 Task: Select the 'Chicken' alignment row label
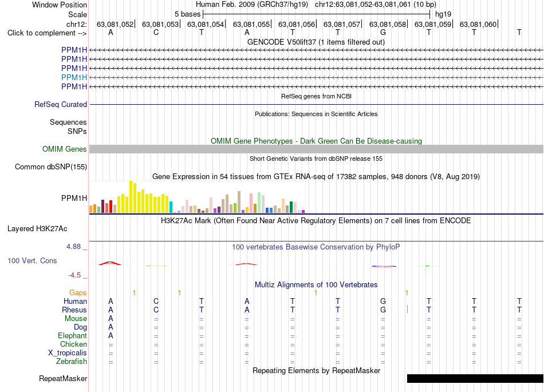(73, 344)
